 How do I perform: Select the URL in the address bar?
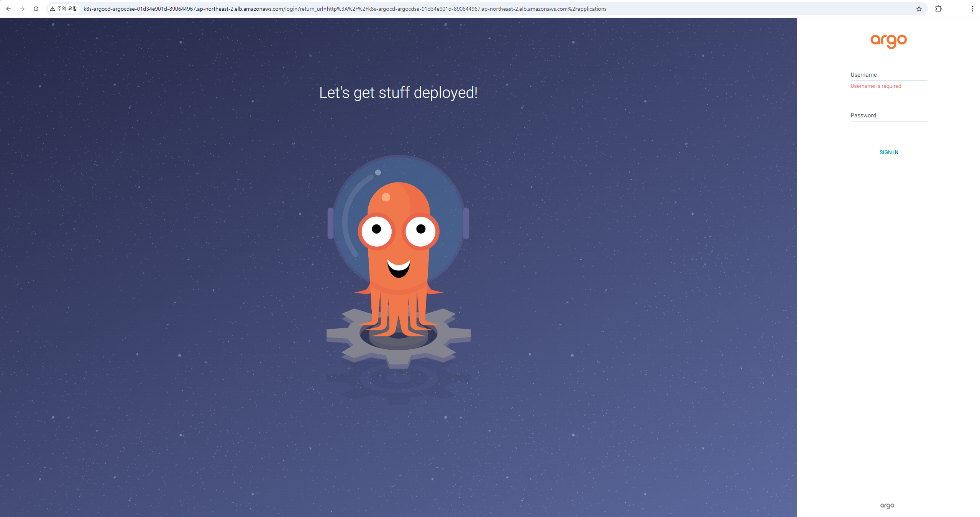coord(345,9)
